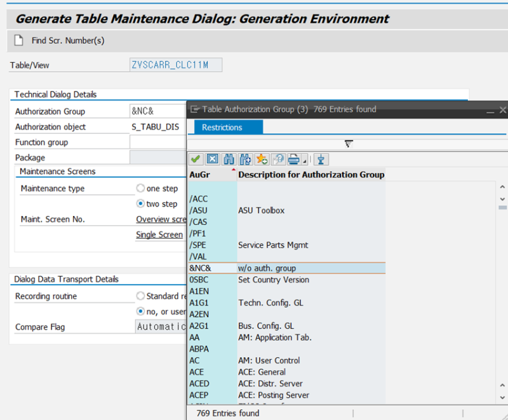Choose the Standard recording routine option
This screenshot has height=420, width=508.
pos(140,296)
